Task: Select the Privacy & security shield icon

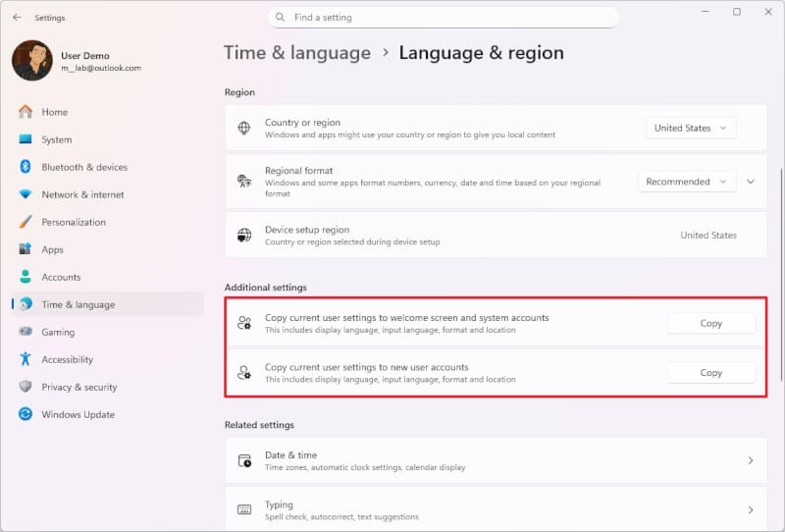Action: tap(26, 387)
